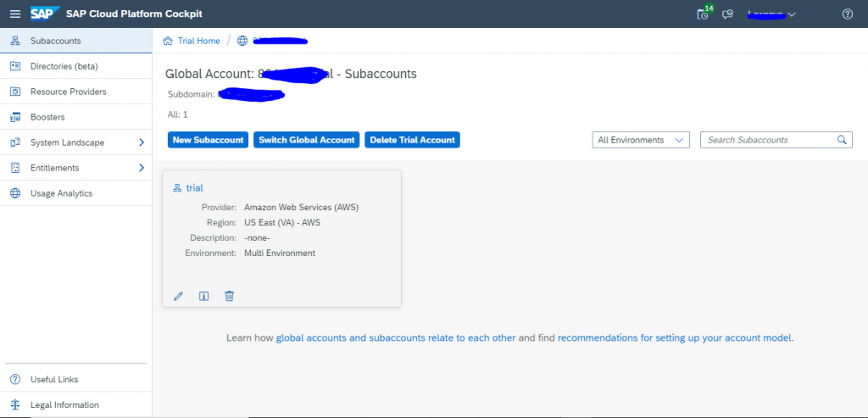This screenshot has width=868, height=418.
Task: Open the help question mark icon
Action: (848, 14)
